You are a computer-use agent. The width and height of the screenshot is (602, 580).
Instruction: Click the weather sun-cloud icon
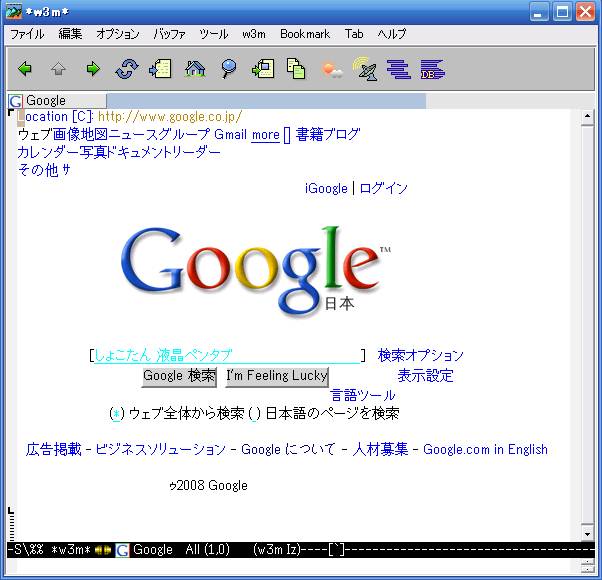coord(331,71)
